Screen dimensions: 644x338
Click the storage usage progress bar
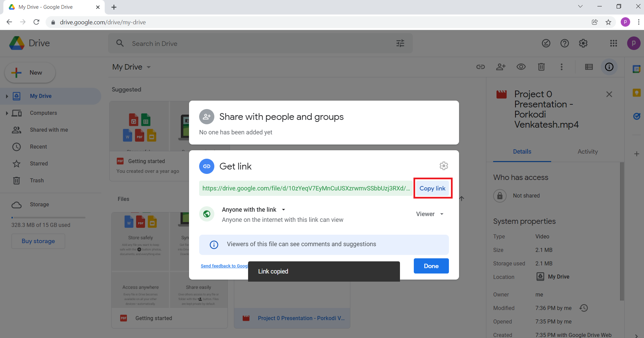pyautogui.click(x=48, y=217)
